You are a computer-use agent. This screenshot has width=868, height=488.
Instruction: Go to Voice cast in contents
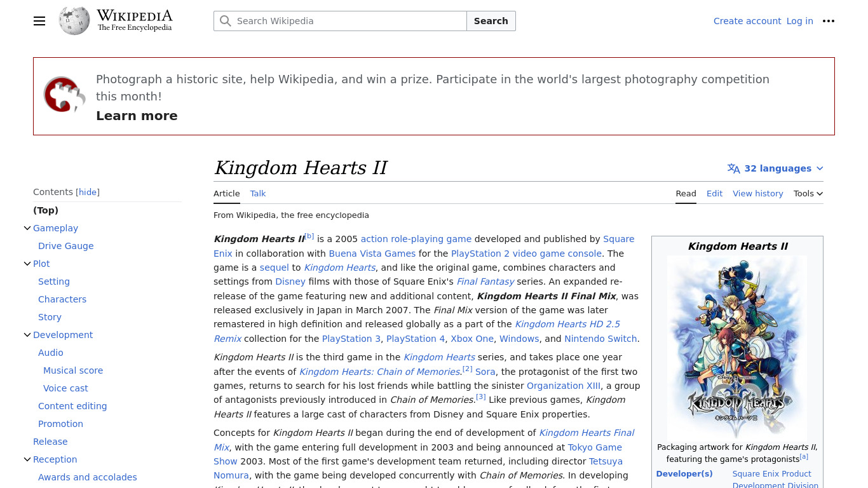[x=65, y=388]
